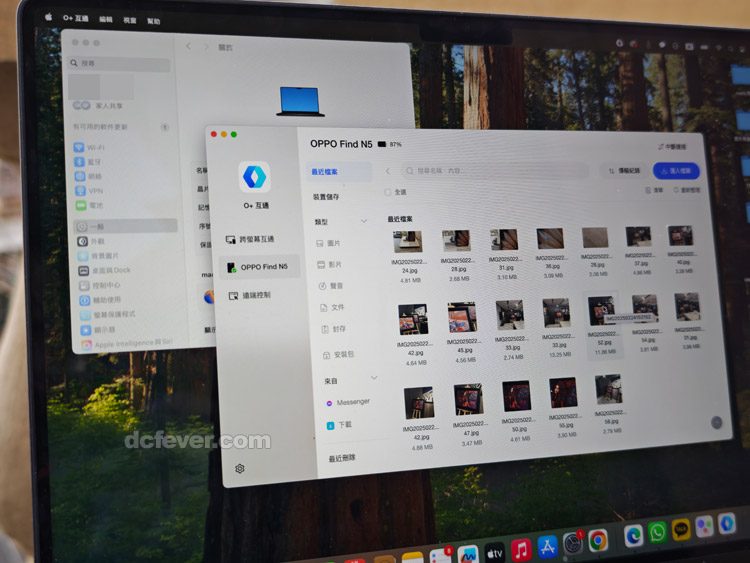The width and height of the screenshot is (750, 563).
Task: Open Wi-Fi in System Settings sidebar
Action: tap(89, 147)
